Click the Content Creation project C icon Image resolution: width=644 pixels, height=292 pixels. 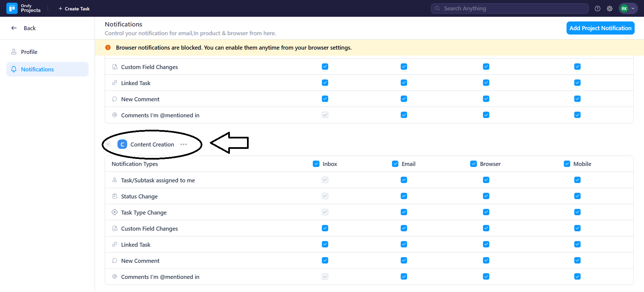point(122,144)
